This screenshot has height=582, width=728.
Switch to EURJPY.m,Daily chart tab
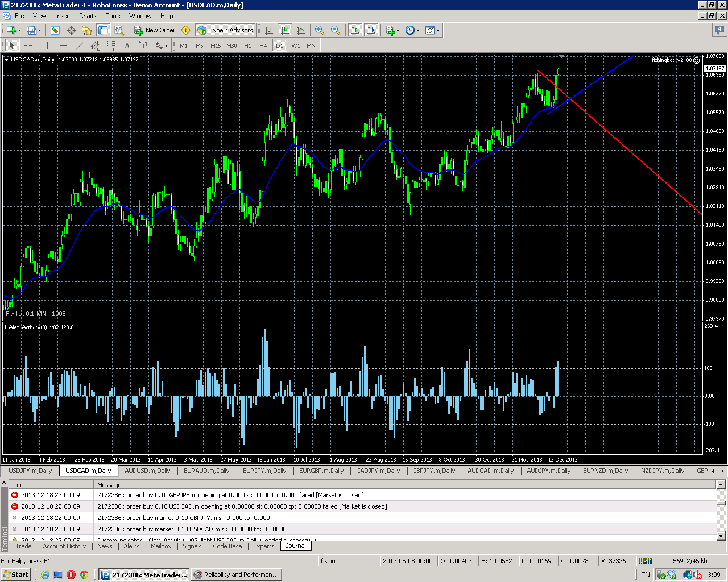click(x=264, y=471)
